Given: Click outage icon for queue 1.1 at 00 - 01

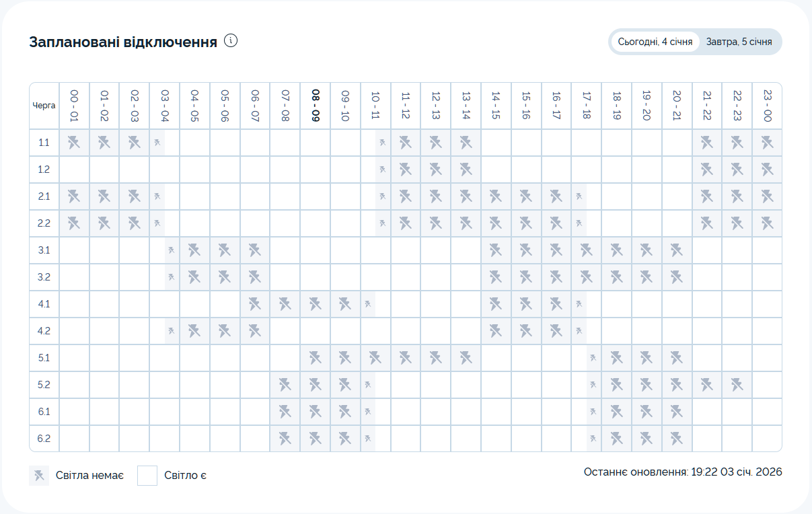Looking at the screenshot, I should tap(74, 142).
